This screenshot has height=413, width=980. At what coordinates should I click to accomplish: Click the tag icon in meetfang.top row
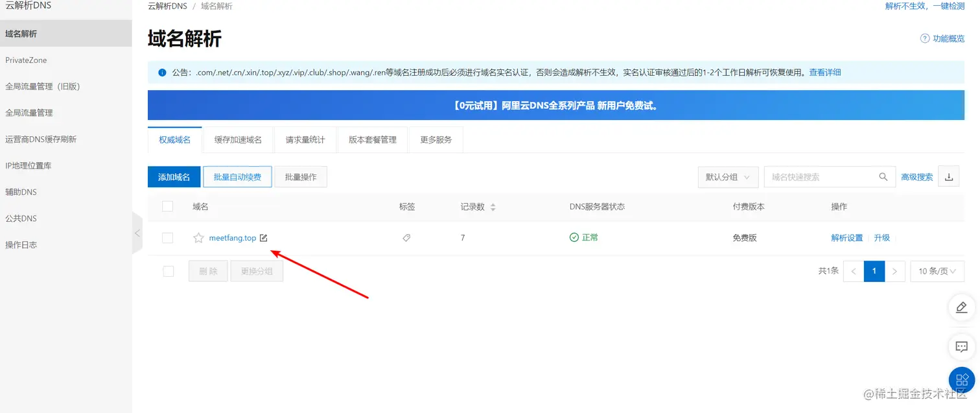click(x=406, y=238)
